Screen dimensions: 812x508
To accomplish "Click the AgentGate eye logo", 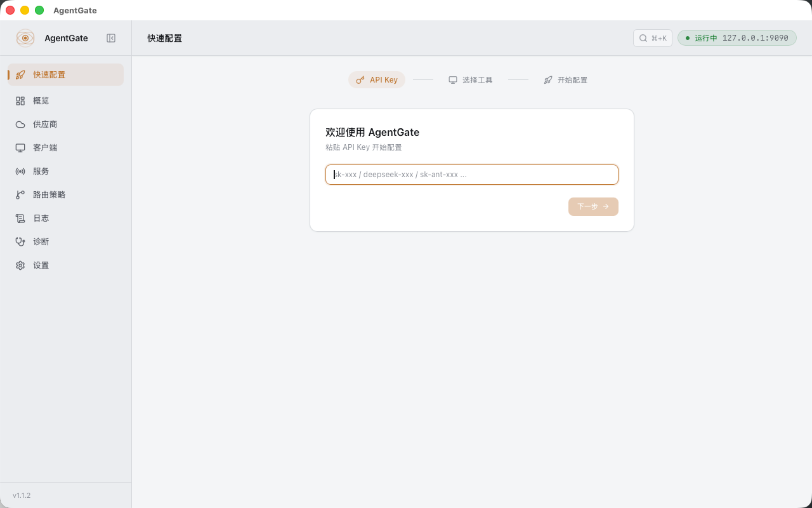I will coord(25,38).
